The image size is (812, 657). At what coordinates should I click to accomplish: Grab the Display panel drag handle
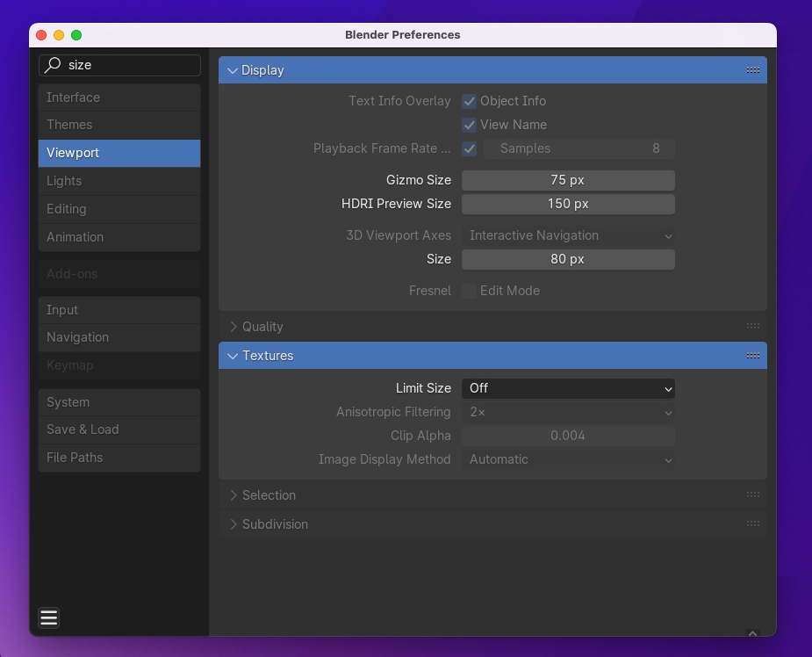(x=753, y=70)
